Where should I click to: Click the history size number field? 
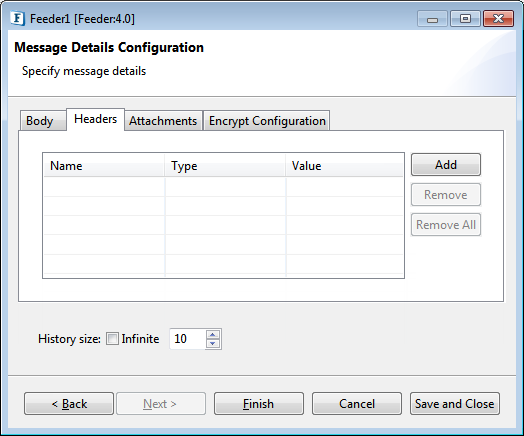pyautogui.click(x=187, y=339)
